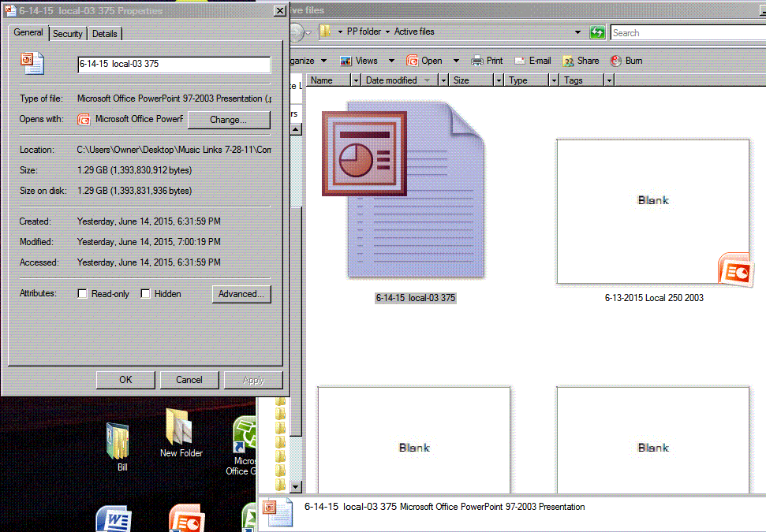This screenshot has height=532, width=766.
Task: Click the Word icon on the desktop
Action: [x=114, y=519]
